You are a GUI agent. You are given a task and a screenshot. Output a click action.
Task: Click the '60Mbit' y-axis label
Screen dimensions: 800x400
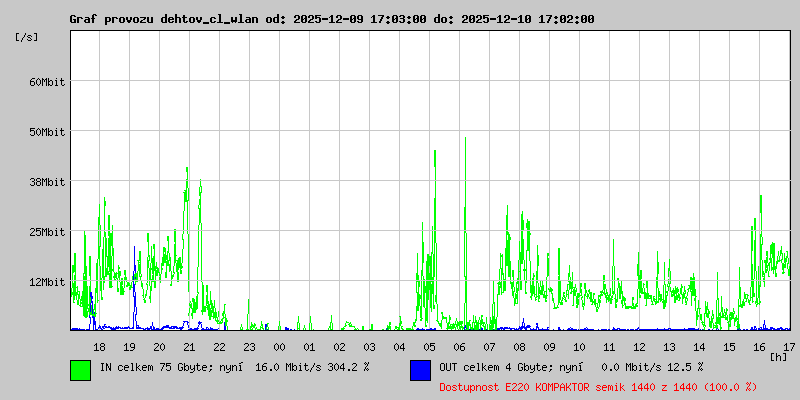[47, 82]
